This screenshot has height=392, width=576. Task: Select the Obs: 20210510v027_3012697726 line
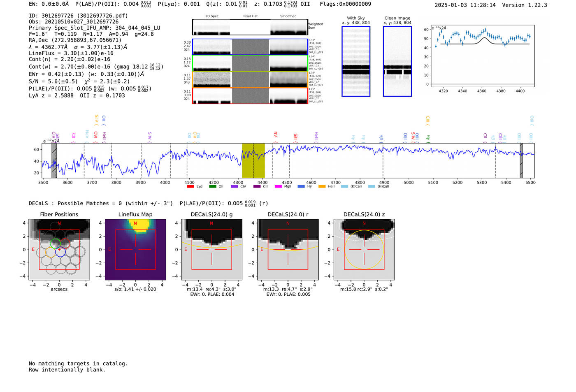pos(74,22)
